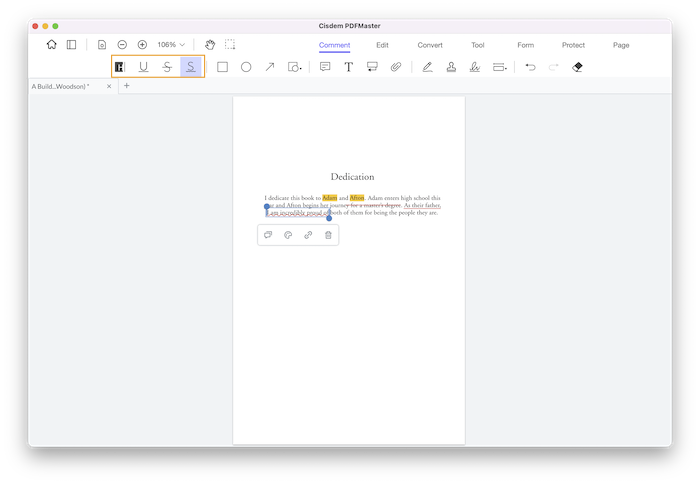Viewport: 700px width, 484px height.
Task: Switch to the Convert tab
Action: (x=430, y=45)
